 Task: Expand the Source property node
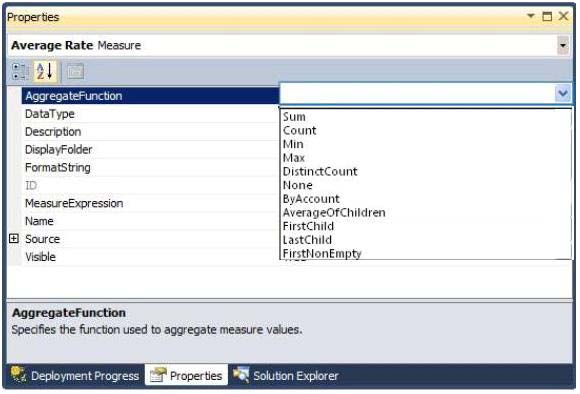[x=14, y=239]
